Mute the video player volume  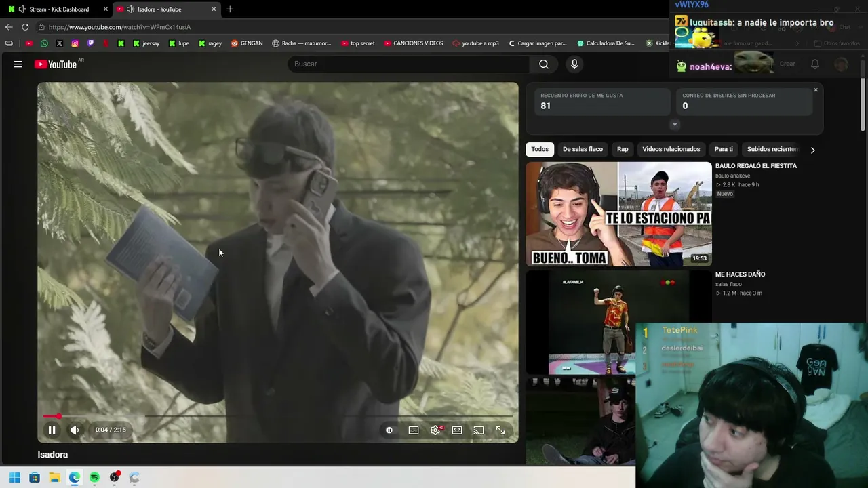coord(75,430)
